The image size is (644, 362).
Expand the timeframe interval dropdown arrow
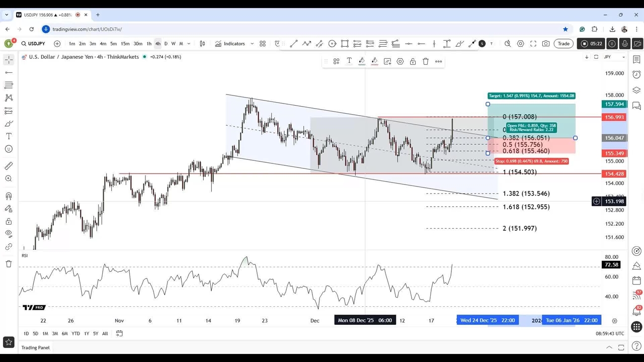click(x=189, y=44)
